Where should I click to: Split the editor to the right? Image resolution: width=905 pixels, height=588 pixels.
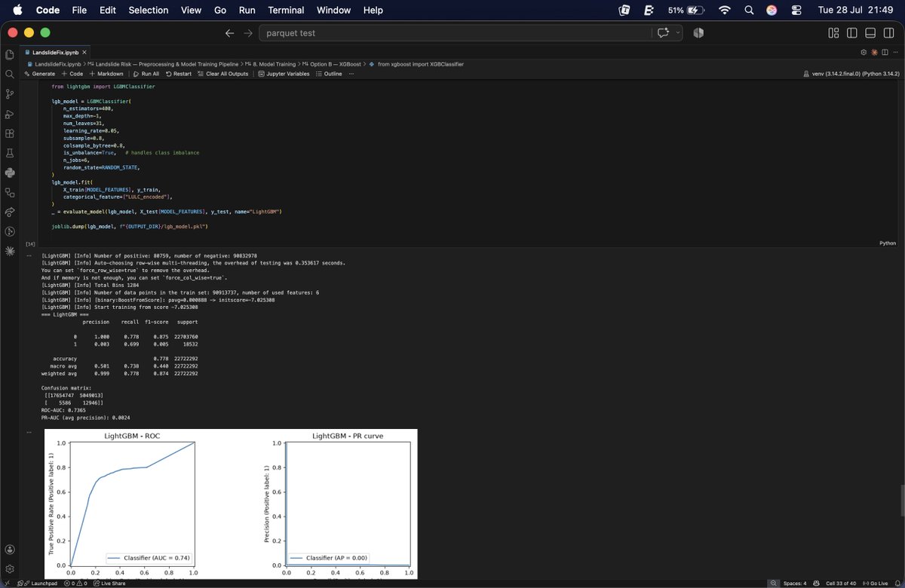[885, 52]
